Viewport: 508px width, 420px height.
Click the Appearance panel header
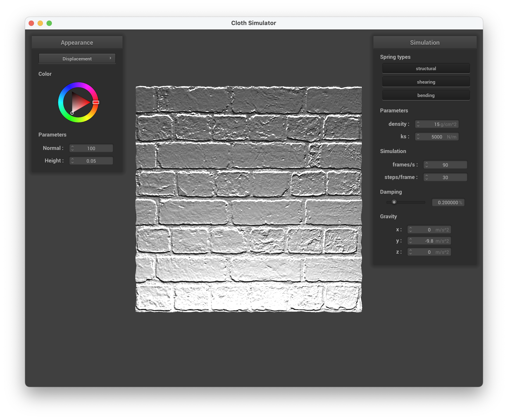click(x=77, y=42)
